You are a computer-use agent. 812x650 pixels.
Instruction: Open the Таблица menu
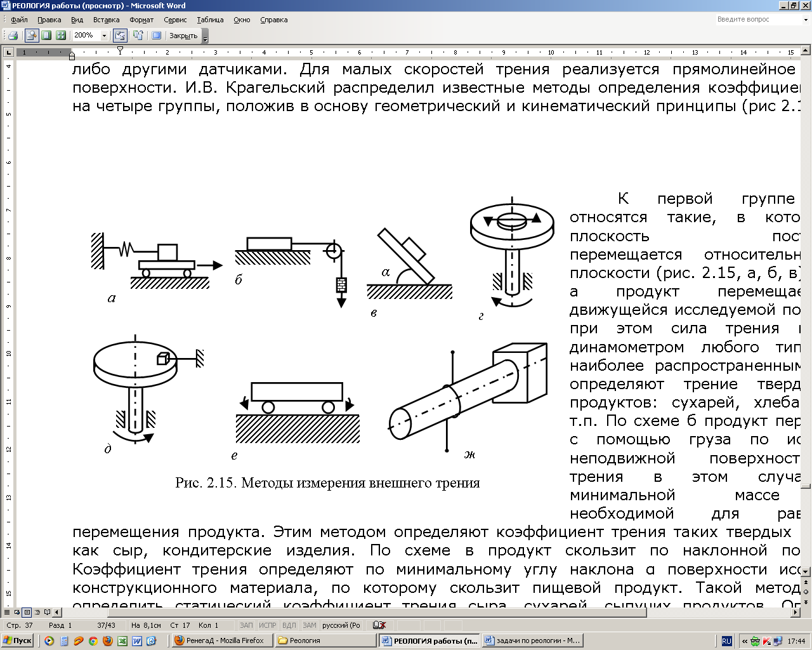coord(210,20)
